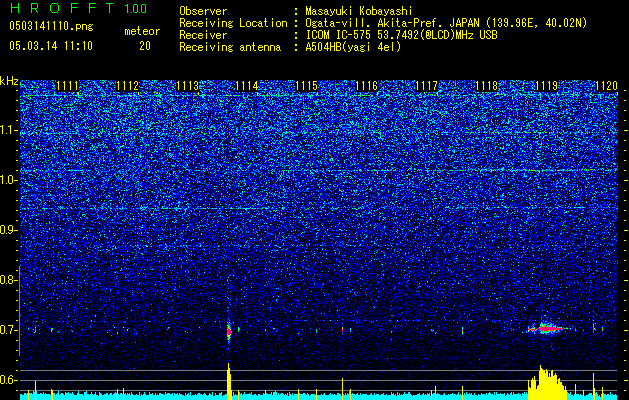Screen dimensions: 629x400
Task: Click the 1116 time marker
Action: click(x=367, y=86)
